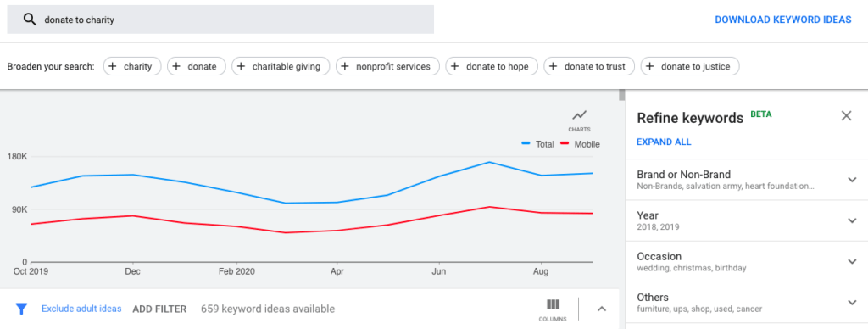
Task: Add 'charity' to broaden the search
Action: pos(132,66)
